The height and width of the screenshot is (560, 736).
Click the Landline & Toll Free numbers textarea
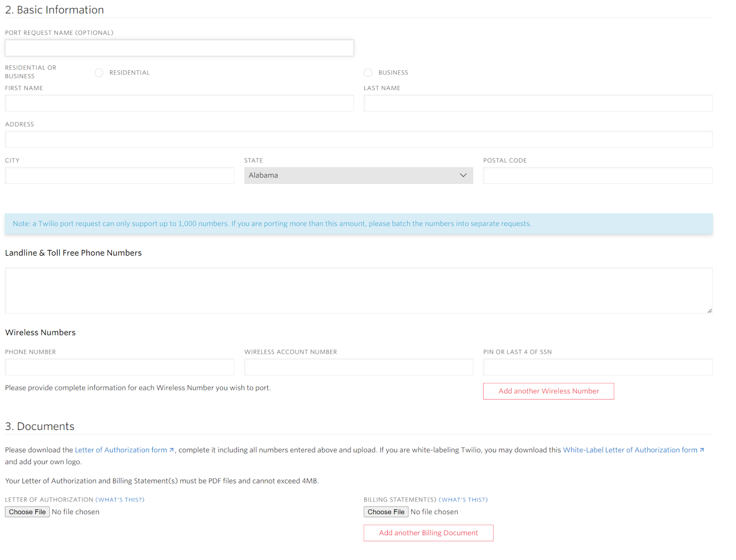[x=358, y=291]
